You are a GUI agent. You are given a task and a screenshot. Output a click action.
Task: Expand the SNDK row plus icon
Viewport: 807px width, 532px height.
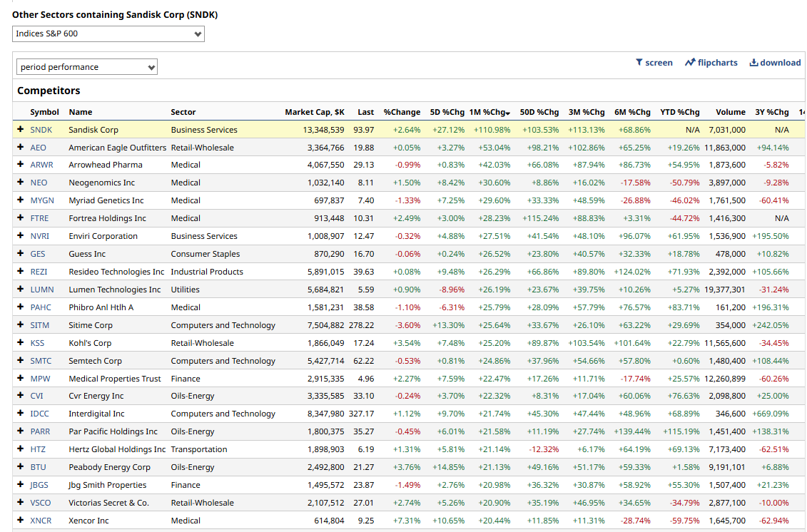21,130
